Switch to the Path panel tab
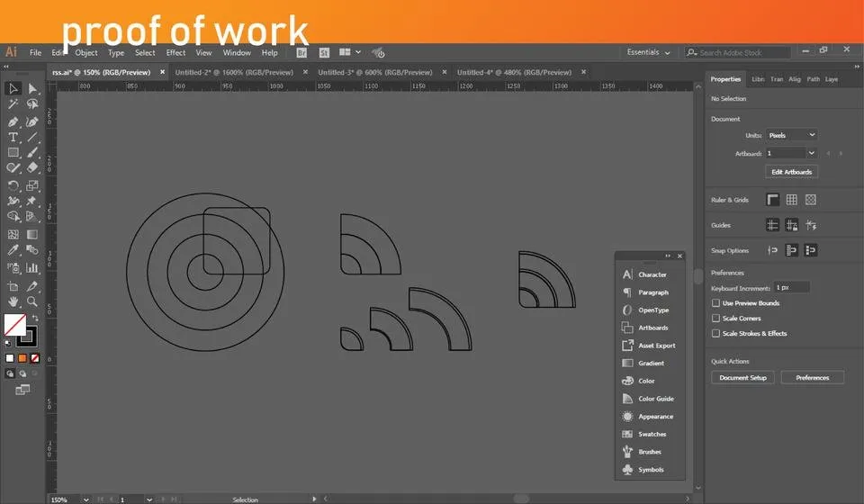The width and height of the screenshot is (864, 504). [813, 79]
